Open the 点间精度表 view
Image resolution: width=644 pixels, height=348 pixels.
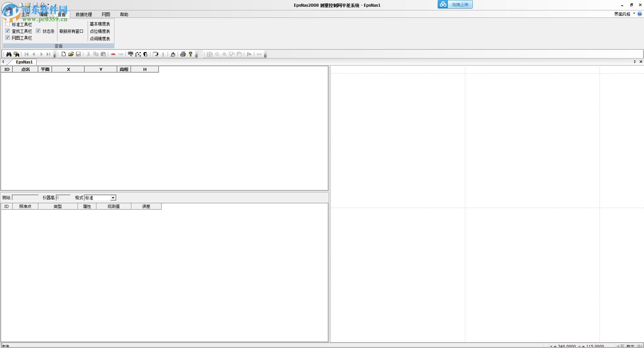100,39
